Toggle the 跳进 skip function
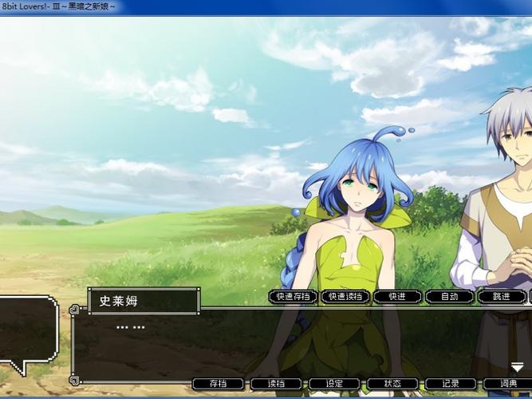Viewport: 532px width, 399px height. (502, 296)
